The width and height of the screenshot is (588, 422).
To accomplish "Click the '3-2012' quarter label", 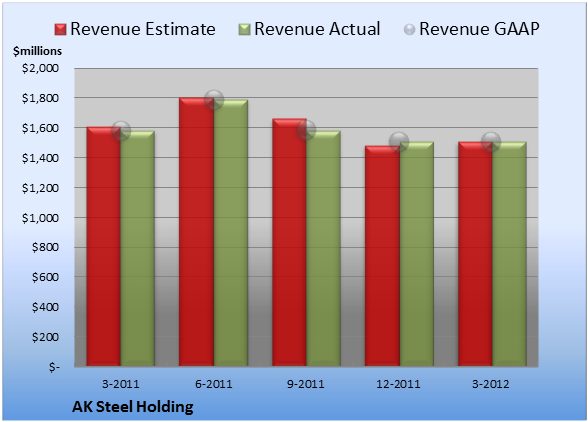I will (x=491, y=384).
